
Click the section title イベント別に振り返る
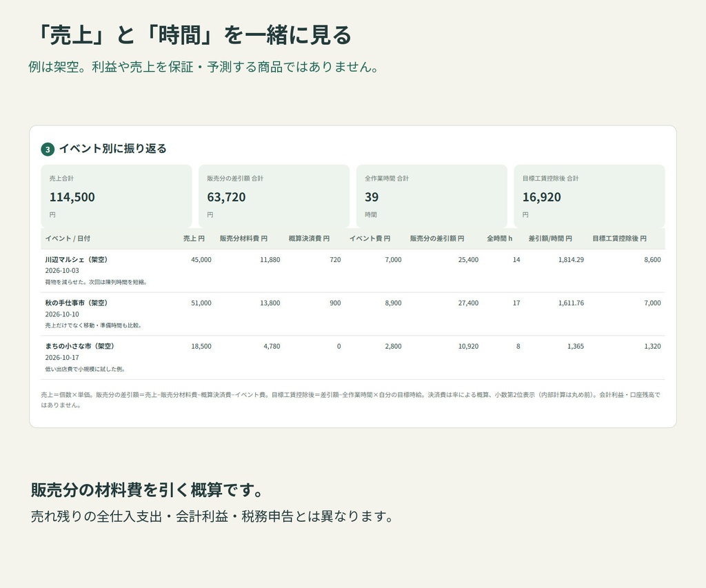pos(112,149)
